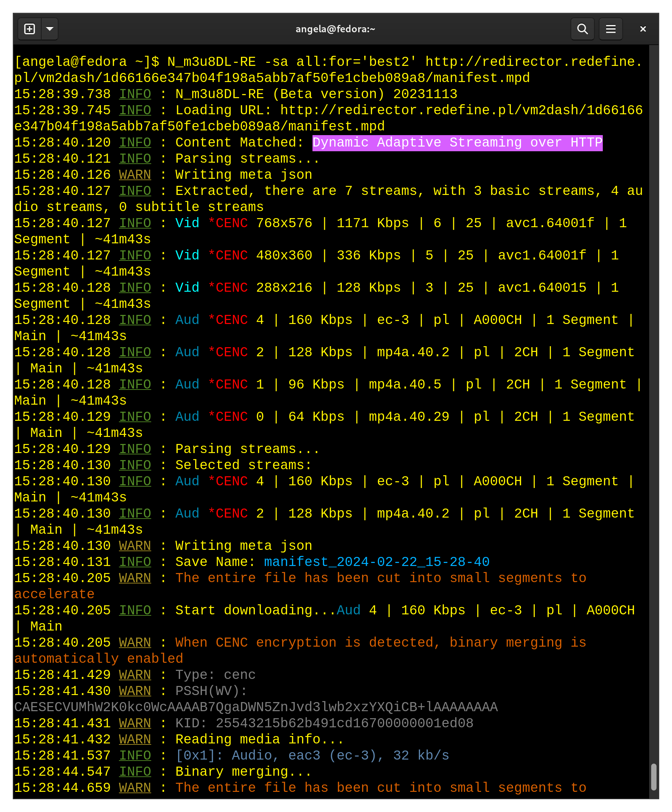The height and width of the screenshot is (812, 672).
Task: Click the highlighted Dynamic Adaptive Streaming over HTTP text
Action: (x=457, y=143)
